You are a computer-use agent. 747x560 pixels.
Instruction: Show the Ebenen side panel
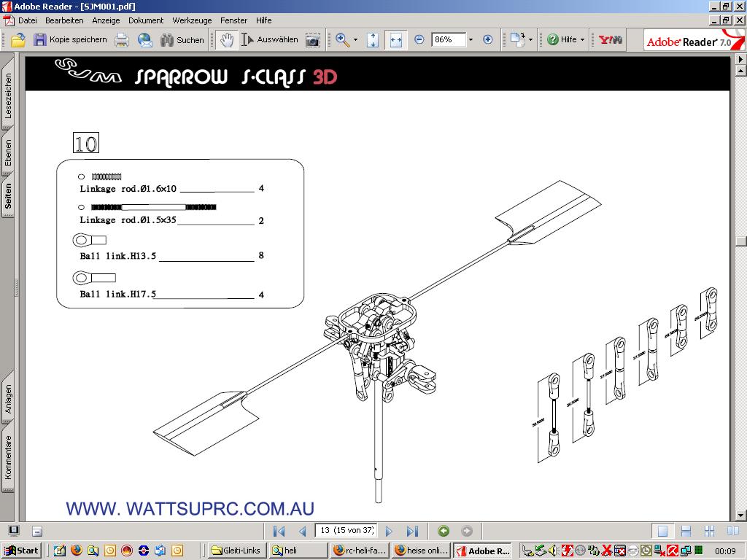[x=7, y=152]
